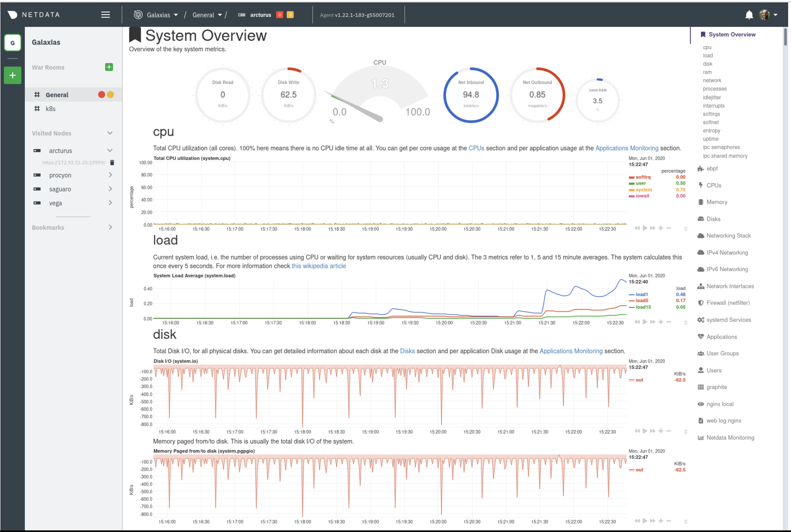The width and height of the screenshot is (791, 532).
Task: Toggle load1 dimension in load legend
Action: [641, 295]
